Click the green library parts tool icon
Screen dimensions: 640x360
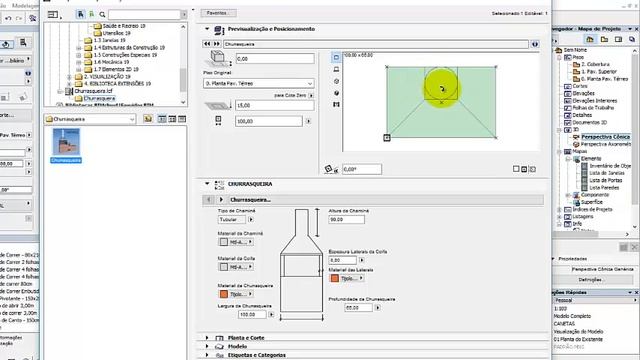tap(91, 14)
